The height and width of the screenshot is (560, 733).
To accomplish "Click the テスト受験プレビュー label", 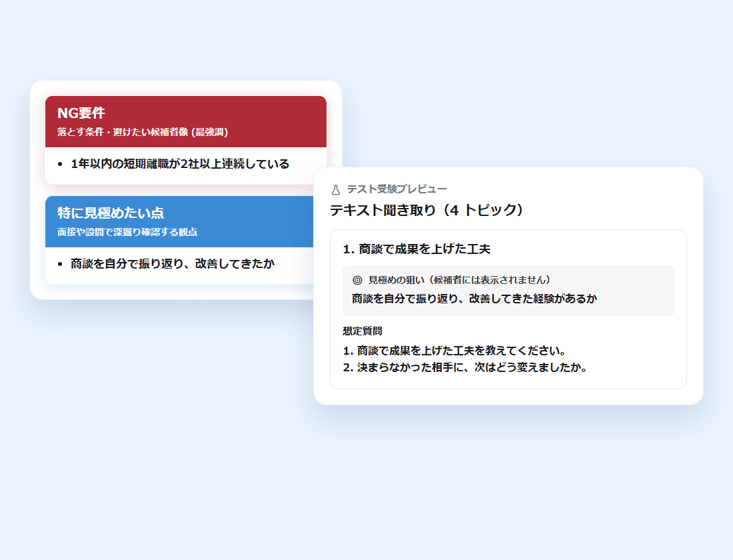I will point(397,189).
